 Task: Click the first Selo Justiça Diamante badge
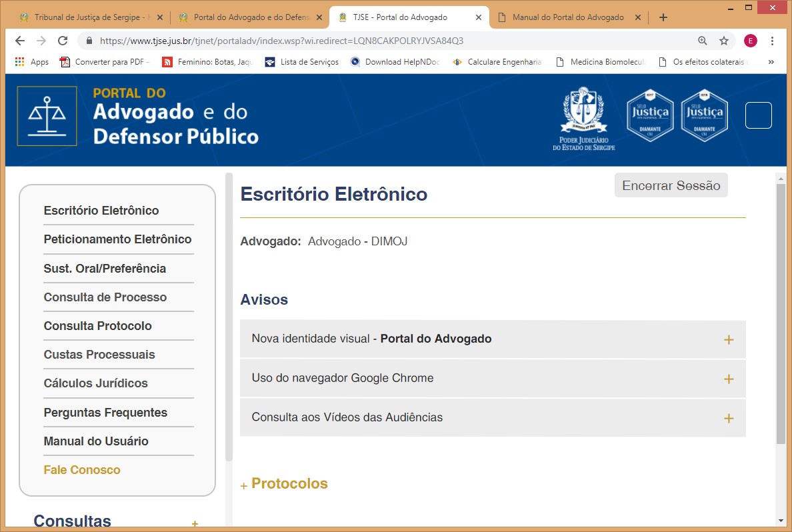coord(650,116)
